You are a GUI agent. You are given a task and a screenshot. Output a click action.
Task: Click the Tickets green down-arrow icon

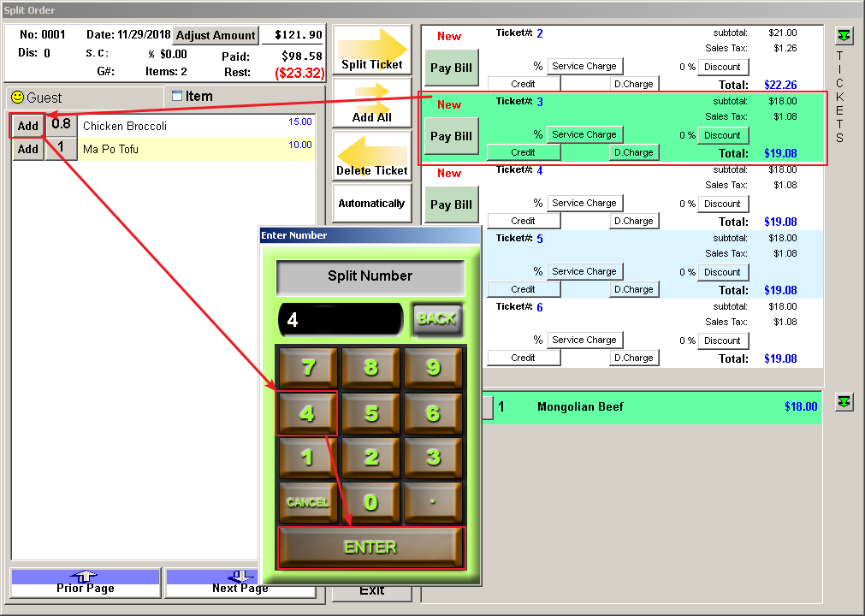(x=844, y=36)
